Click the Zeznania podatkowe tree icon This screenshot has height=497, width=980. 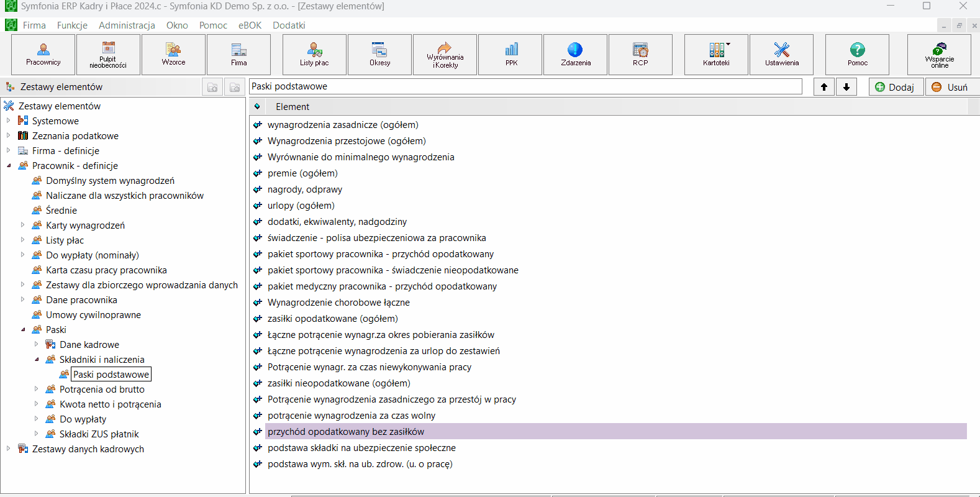(23, 135)
